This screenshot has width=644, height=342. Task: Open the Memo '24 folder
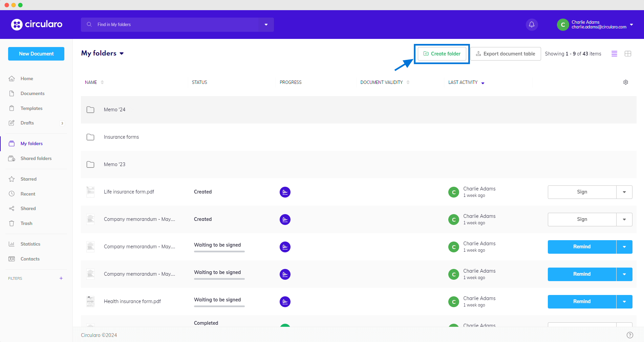(115, 110)
